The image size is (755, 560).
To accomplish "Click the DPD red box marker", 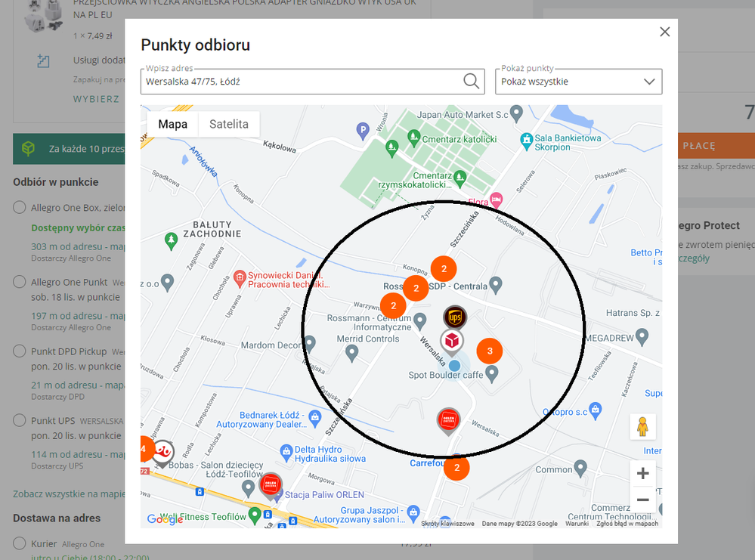I will click(452, 341).
